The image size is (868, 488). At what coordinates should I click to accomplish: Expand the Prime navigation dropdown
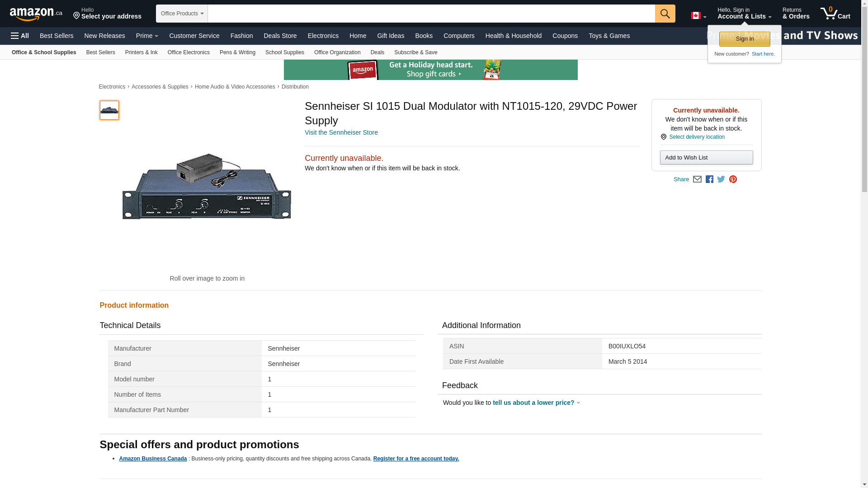pos(147,36)
